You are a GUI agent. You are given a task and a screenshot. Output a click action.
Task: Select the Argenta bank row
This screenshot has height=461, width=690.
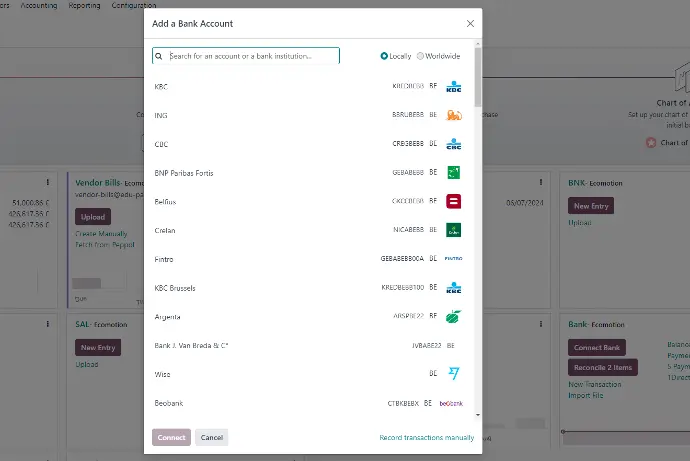click(x=308, y=316)
